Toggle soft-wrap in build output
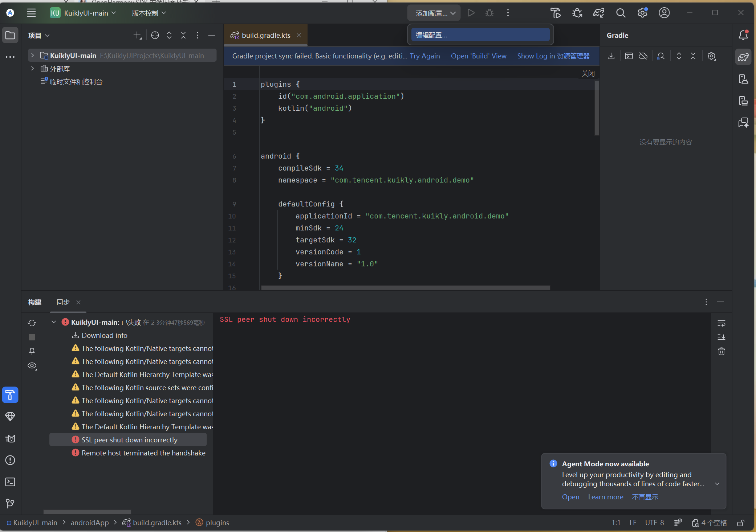This screenshot has height=532, width=756. [x=721, y=323]
